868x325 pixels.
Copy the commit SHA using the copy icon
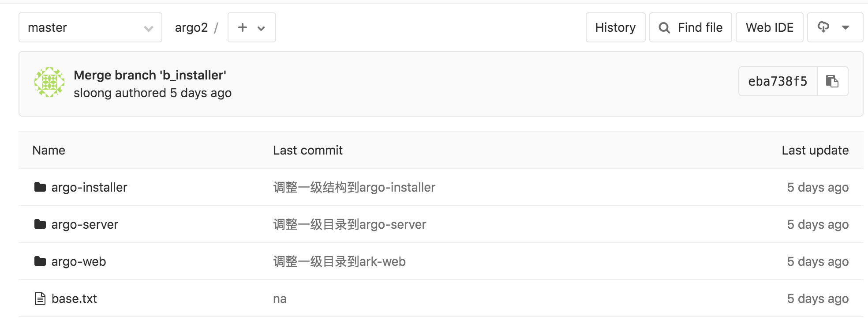pyautogui.click(x=833, y=81)
